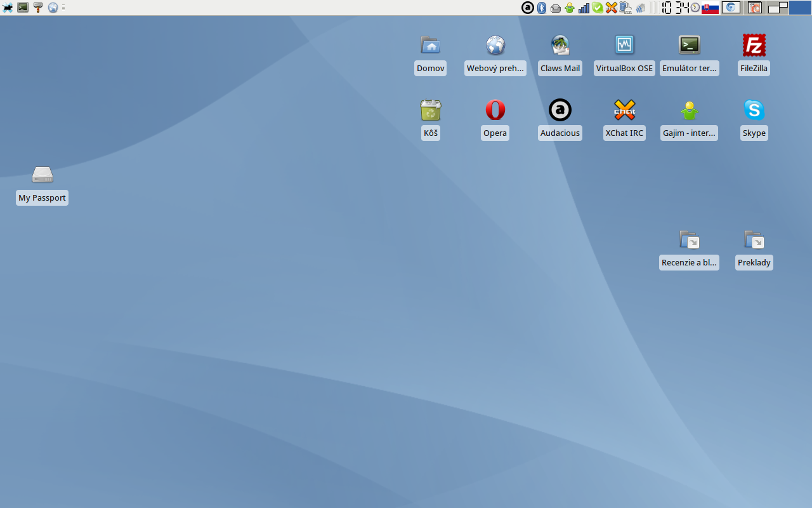The width and height of the screenshot is (812, 508).
Task: Click the XChat tray icon in the panel
Action: 612,8
